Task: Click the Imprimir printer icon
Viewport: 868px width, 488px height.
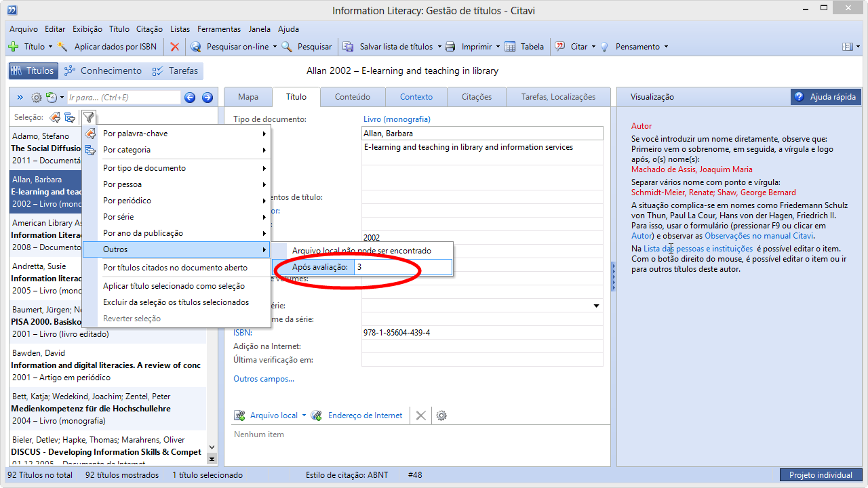Action: pyautogui.click(x=450, y=47)
